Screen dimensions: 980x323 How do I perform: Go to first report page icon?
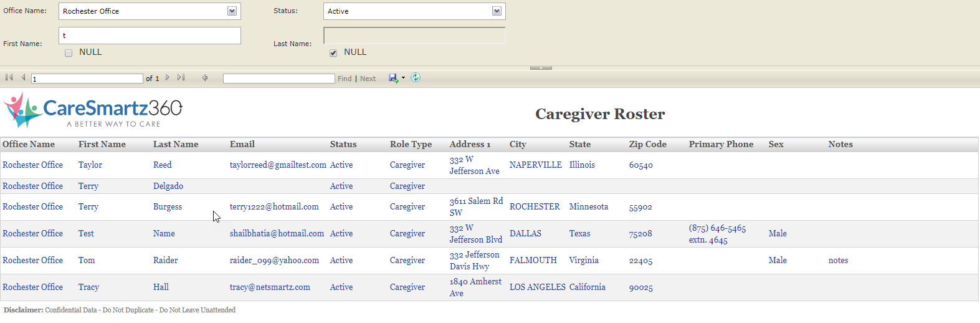(9, 77)
